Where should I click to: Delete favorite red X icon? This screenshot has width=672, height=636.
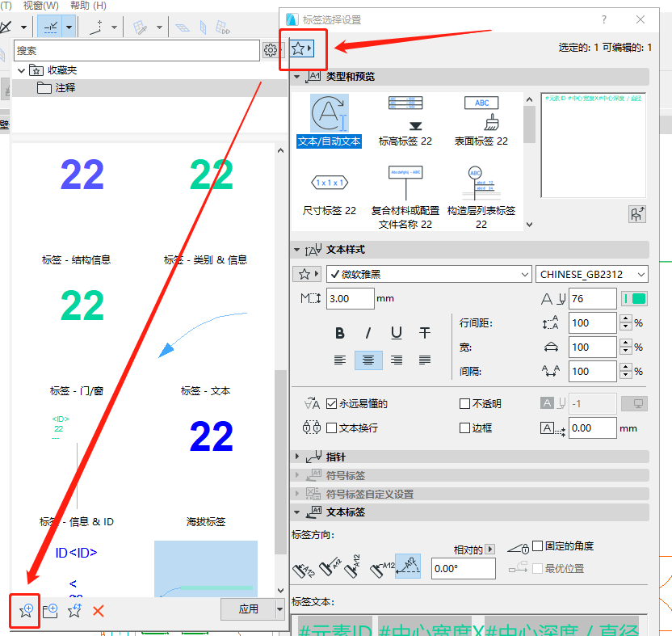99,611
